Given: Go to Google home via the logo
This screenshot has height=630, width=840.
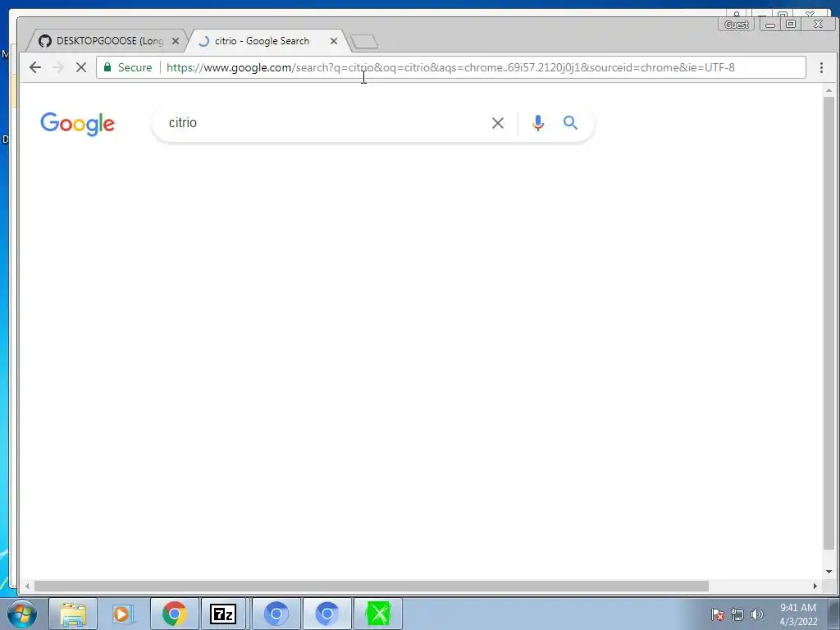Looking at the screenshot, I should coord(78,124).
